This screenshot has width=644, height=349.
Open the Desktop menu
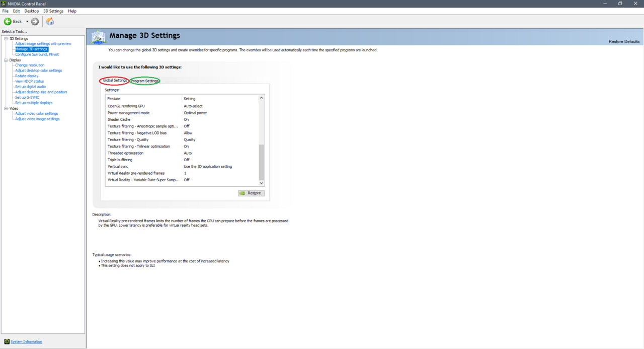pos(31,11)
